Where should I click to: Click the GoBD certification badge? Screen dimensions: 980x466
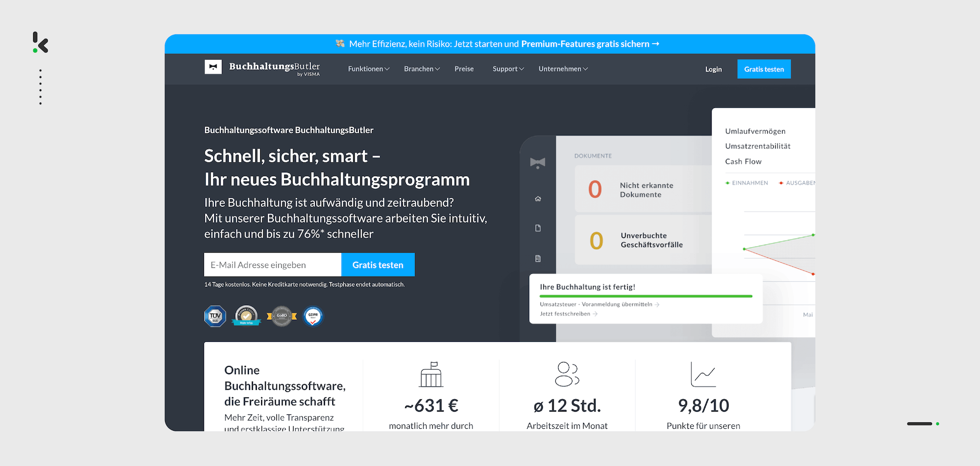pos(282,316)
